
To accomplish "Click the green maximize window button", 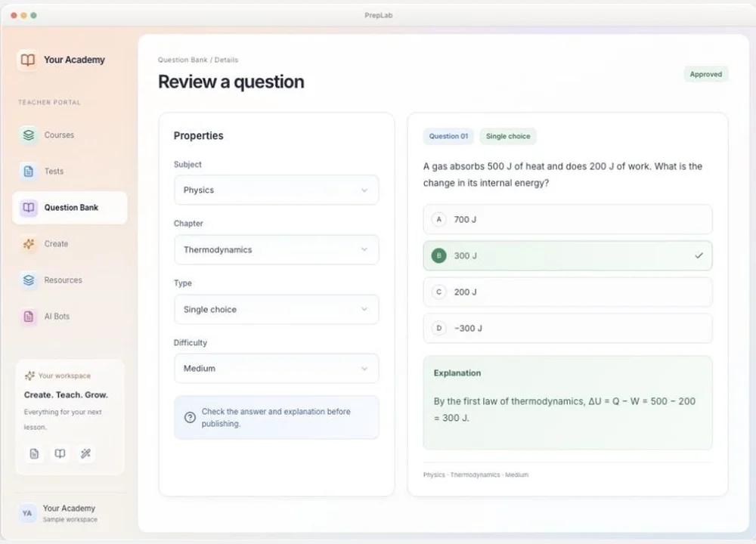I will coord(34,15).
